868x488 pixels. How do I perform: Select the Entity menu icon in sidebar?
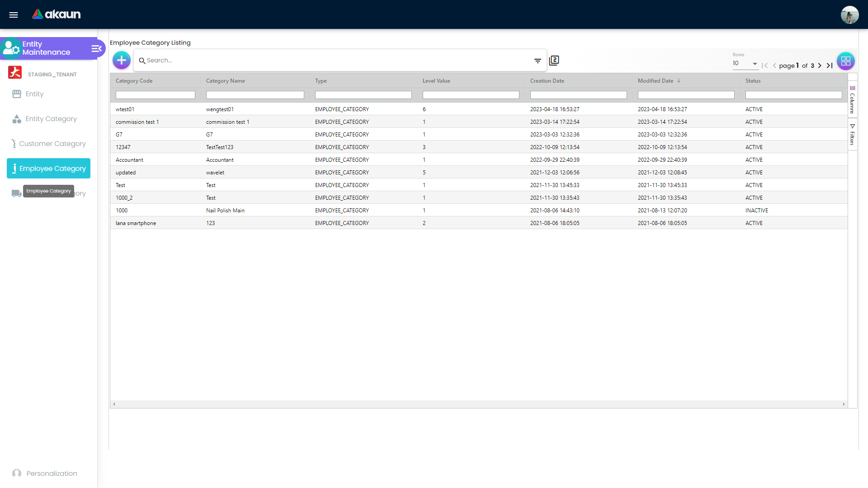tap(17, 94)
